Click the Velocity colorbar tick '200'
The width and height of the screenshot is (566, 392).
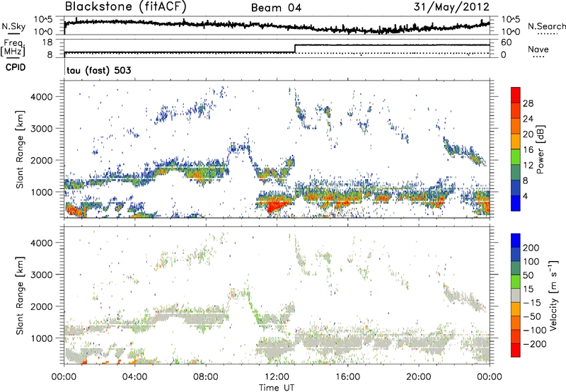click(x=531, y=248)
